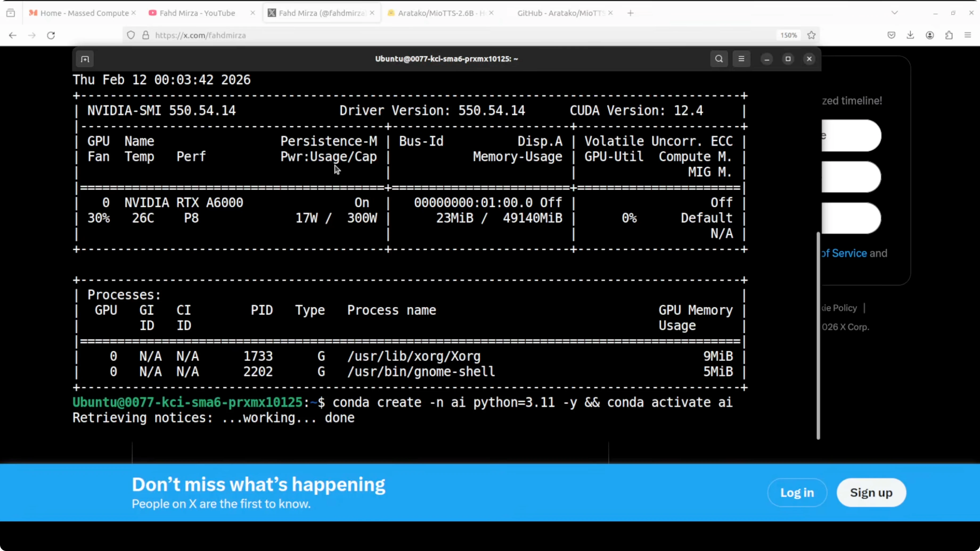Click the Log in button

[x=797, y=492]
